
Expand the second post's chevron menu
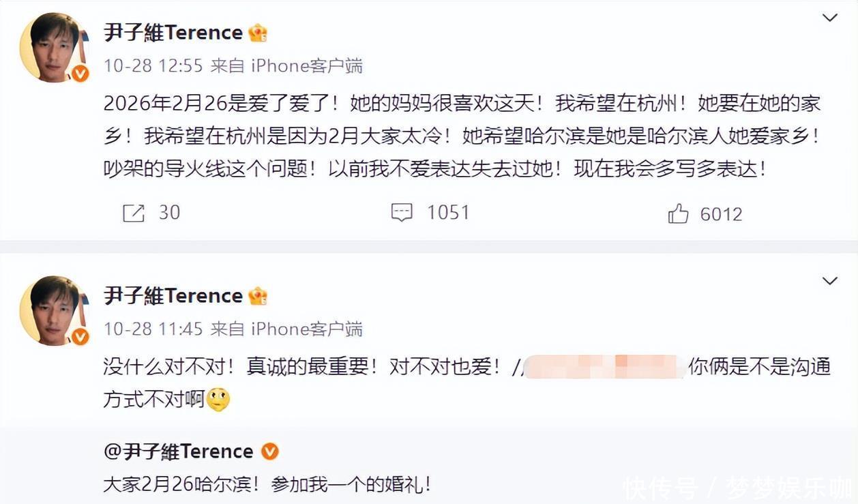pyautogui.click(x=829, y=281)
